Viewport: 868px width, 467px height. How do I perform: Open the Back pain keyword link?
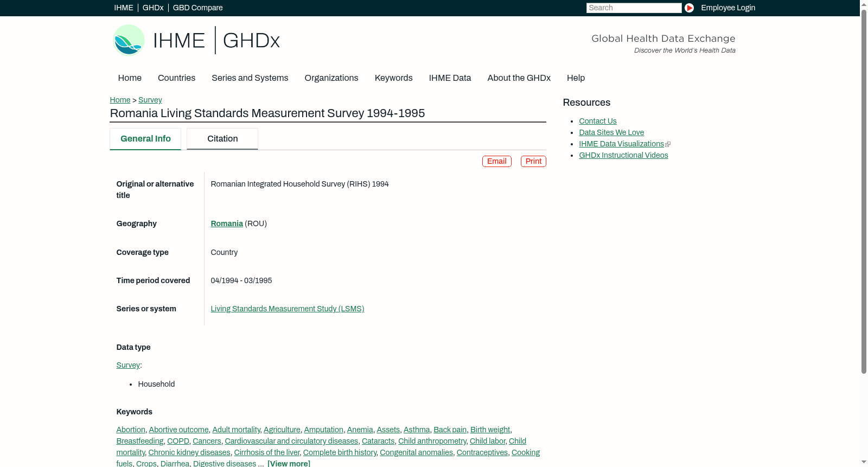point(450,430)
